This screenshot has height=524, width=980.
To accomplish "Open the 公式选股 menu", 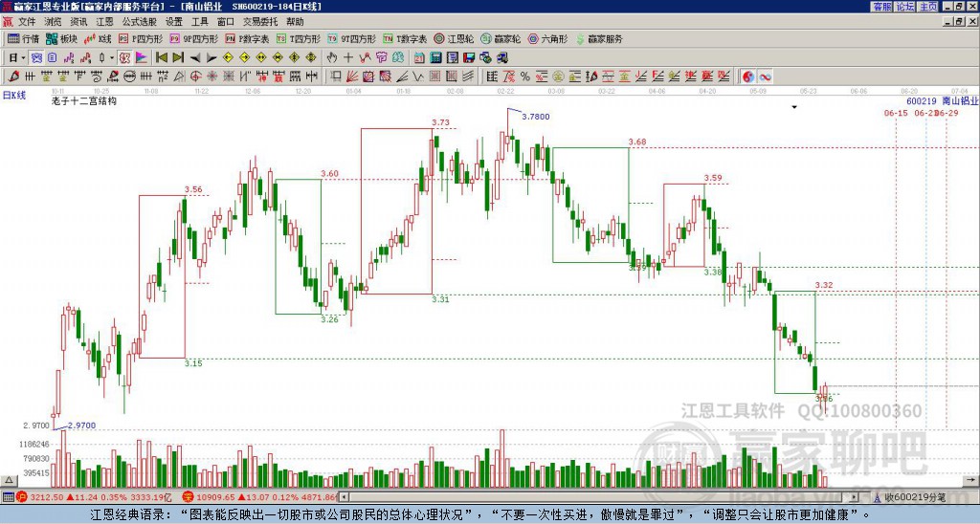I will [x=140, y=22].
